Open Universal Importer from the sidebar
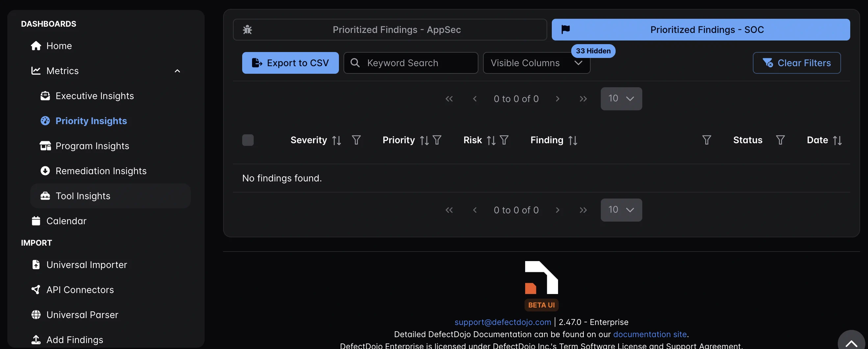 (x=87, y=265)
